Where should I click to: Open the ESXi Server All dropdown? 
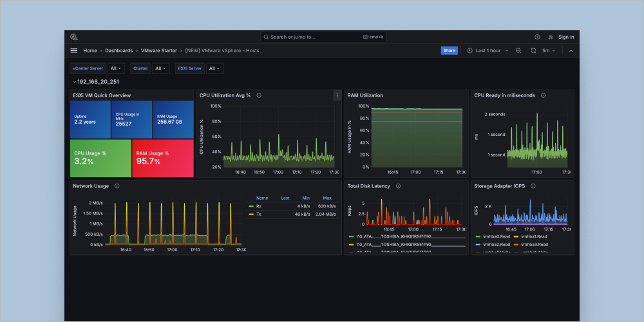tap(214, 69)
